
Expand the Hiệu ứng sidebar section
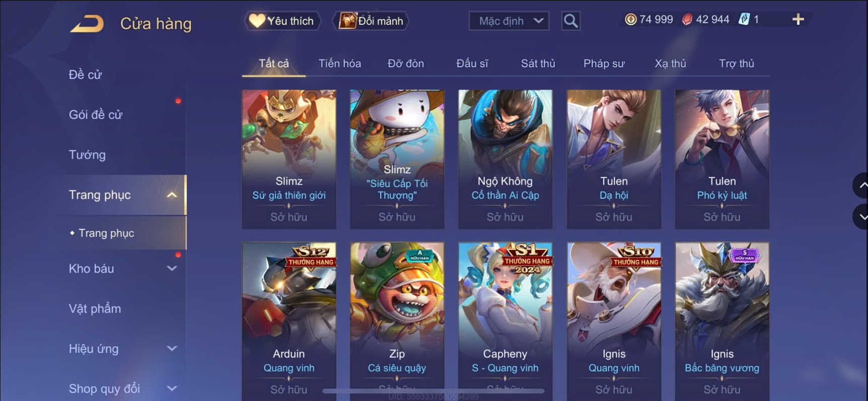(172, 349)
